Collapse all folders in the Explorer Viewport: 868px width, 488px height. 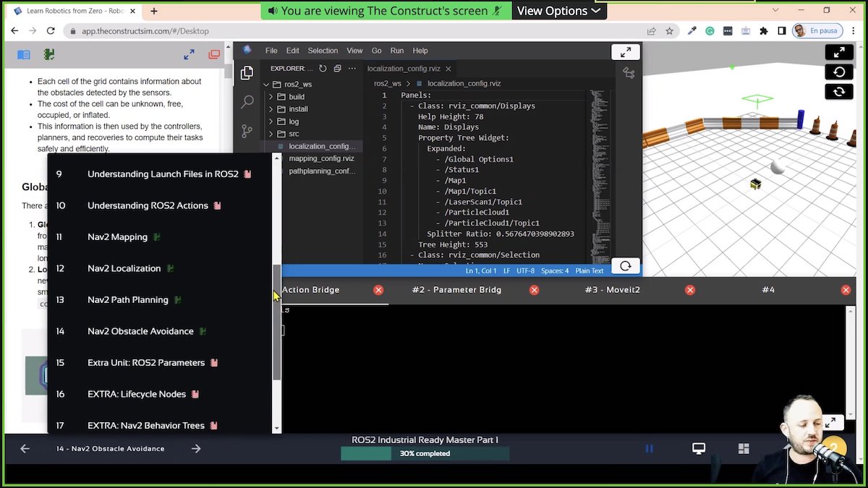[x=338, y=69]
